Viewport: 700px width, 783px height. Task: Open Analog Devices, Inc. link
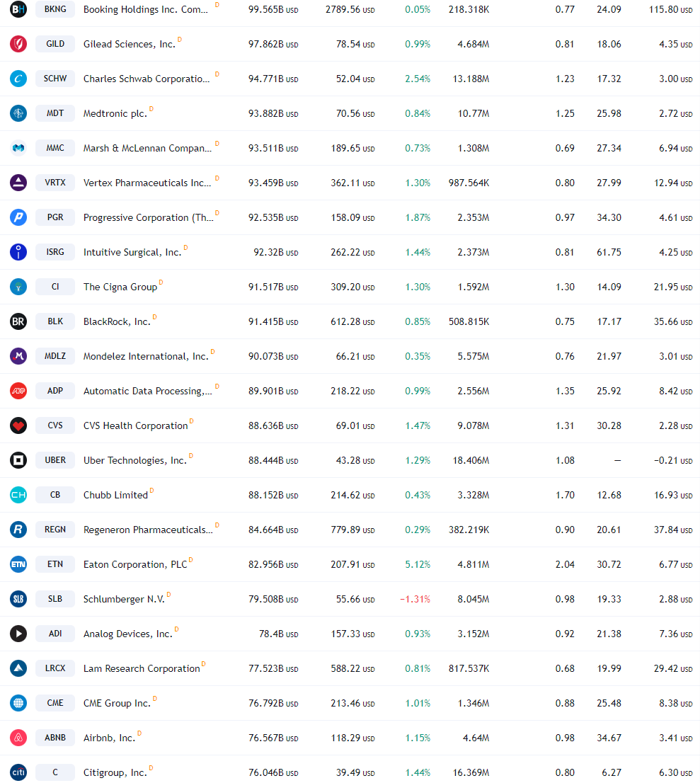point(128,634)
